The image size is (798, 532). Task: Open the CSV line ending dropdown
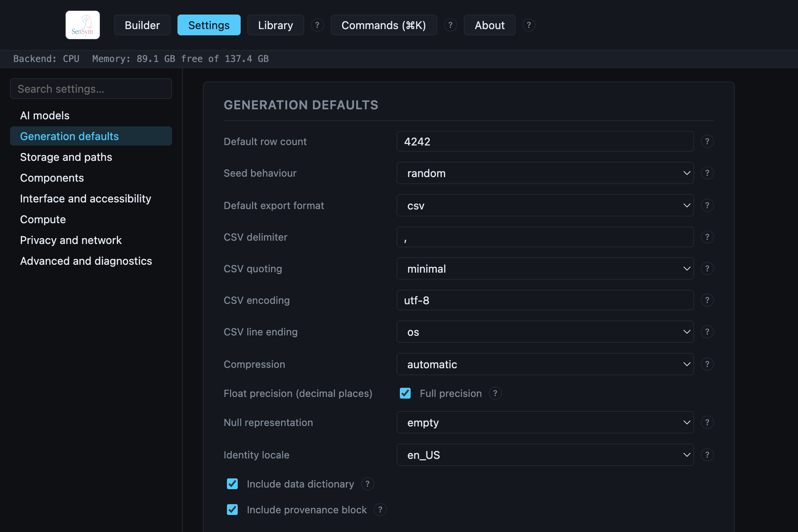point(545,332)
